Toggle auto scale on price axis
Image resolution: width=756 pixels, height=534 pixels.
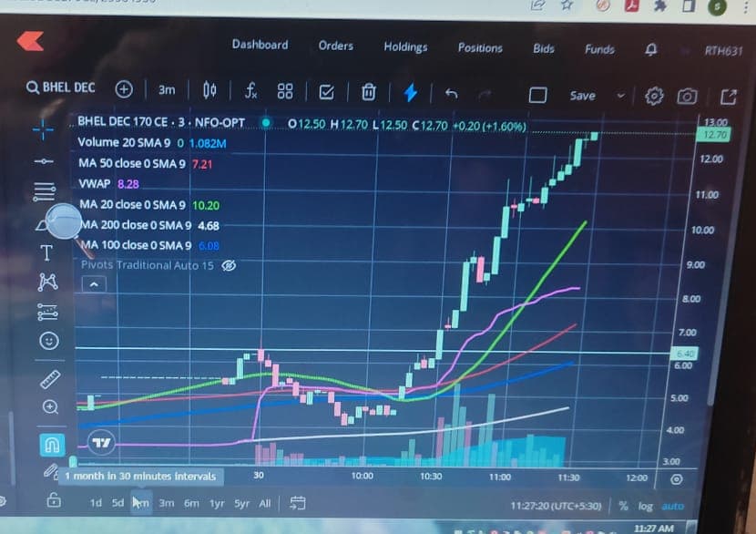[672, 506]
